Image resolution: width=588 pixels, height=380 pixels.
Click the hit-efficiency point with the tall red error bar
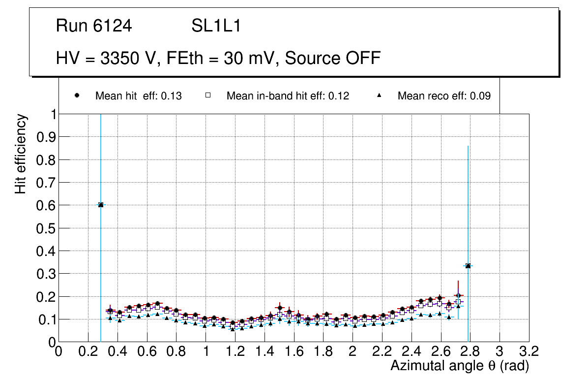click(x=458, y=295)
